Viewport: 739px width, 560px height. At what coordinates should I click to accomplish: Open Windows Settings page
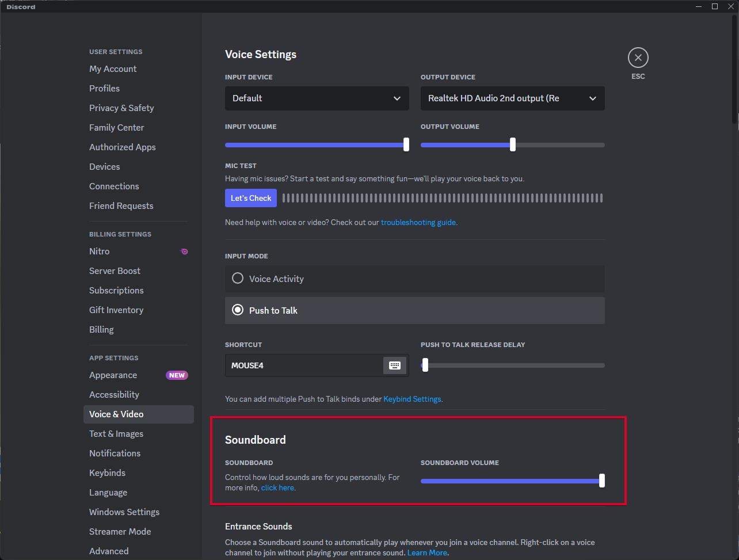coord(139,512)
